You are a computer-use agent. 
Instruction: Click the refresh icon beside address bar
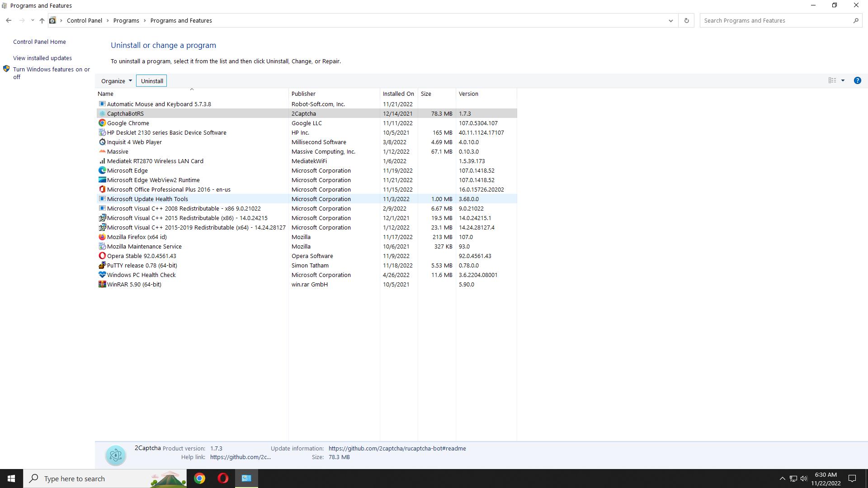coord(686,20)
